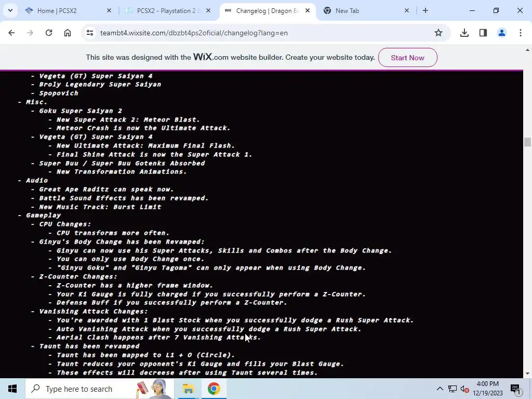Click the scrollbar down arrow
Screen dimensions: 532x399
click(x=527, y=374)
